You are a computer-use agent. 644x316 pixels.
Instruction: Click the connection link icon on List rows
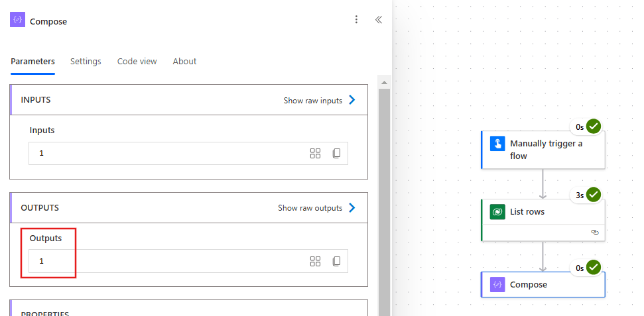click(595, 233)
